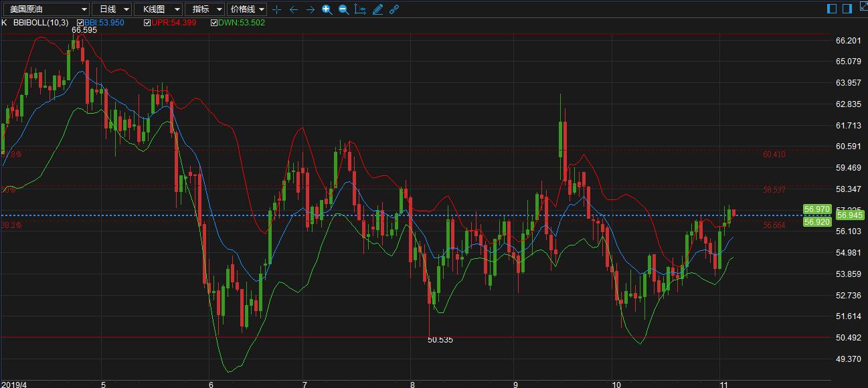Toggle the DWN band checkbox
Viewport: 868px width, 388px height.
214,23
